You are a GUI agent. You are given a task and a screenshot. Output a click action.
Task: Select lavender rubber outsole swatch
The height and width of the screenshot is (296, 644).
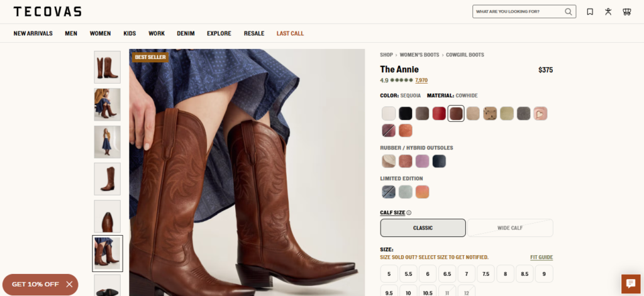click(x=422, y=162)
